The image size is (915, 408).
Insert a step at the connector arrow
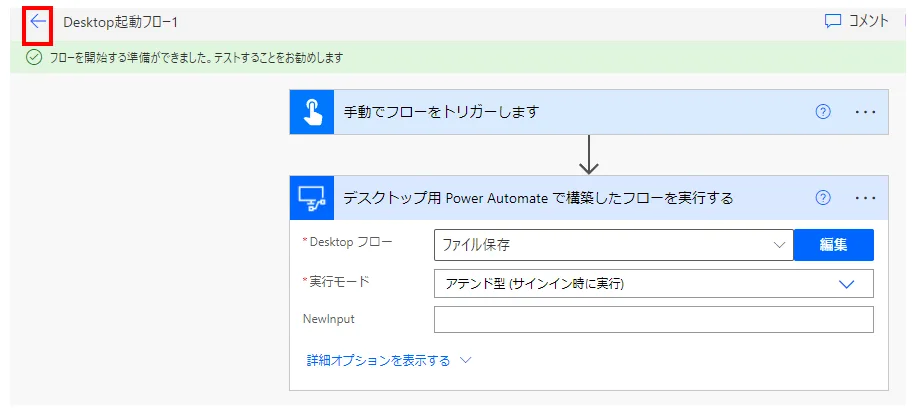coord(589,155)
